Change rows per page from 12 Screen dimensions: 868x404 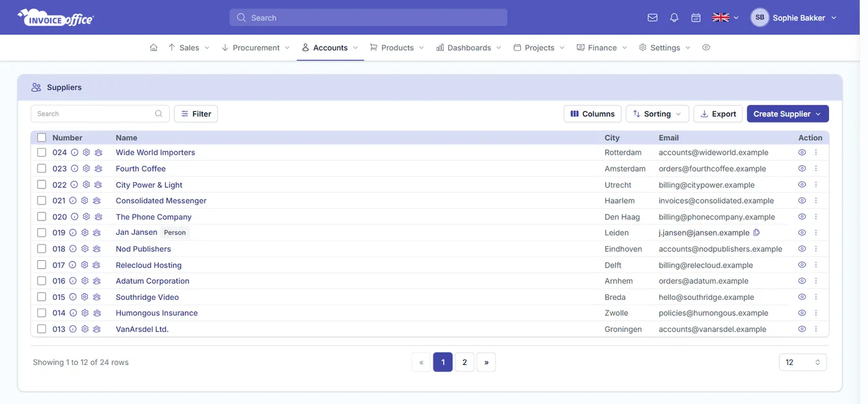tap(802, 362)
